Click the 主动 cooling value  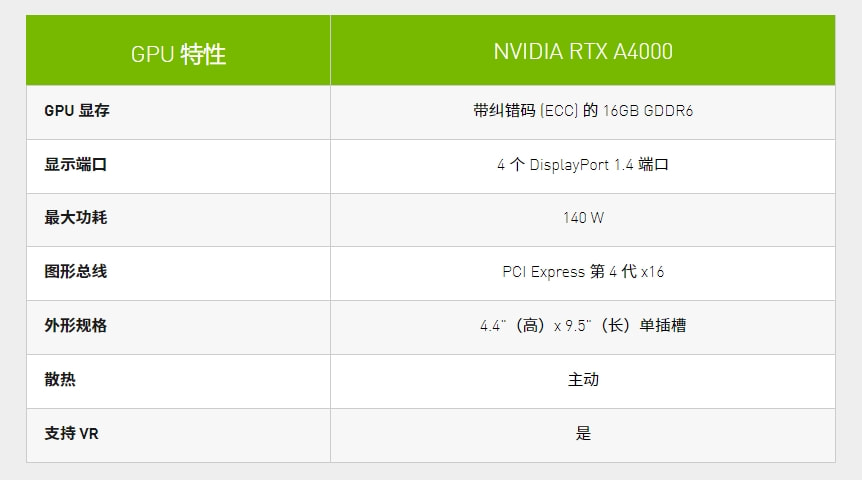click(583, 380)
